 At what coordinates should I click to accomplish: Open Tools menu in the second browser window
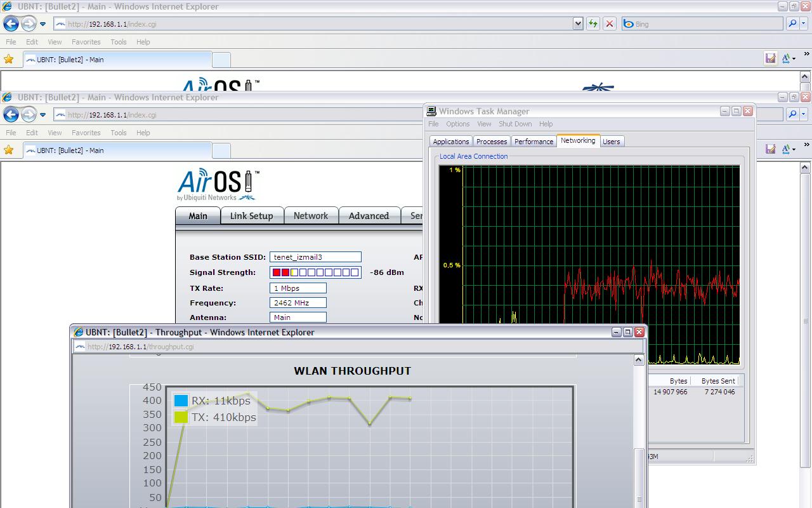[119, 133]
